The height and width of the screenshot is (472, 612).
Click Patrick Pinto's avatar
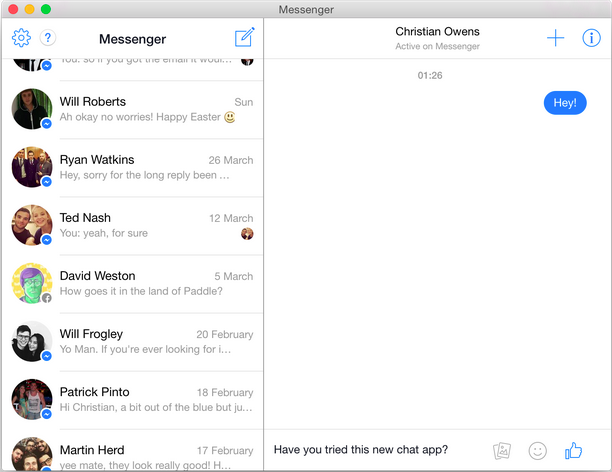32,399
